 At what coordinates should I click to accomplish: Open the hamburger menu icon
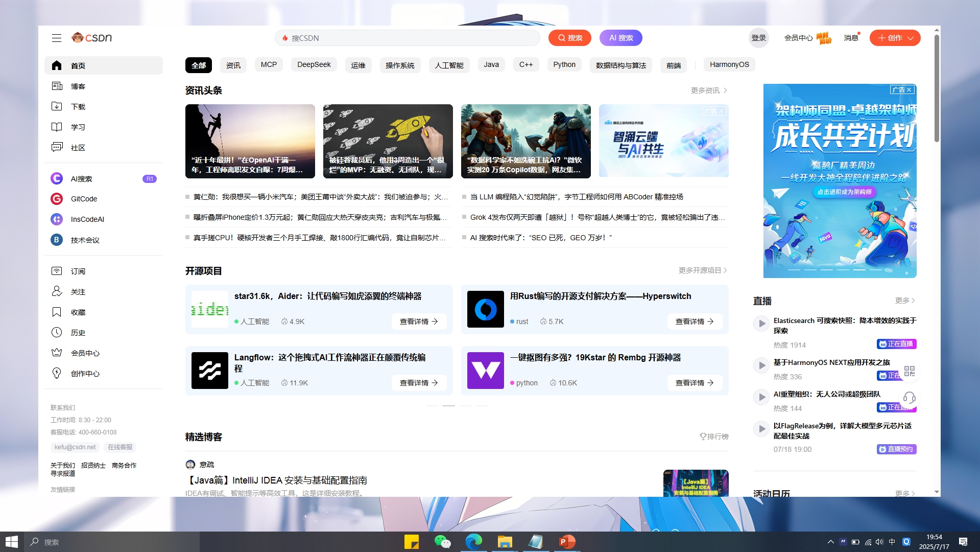pos(57,38)
